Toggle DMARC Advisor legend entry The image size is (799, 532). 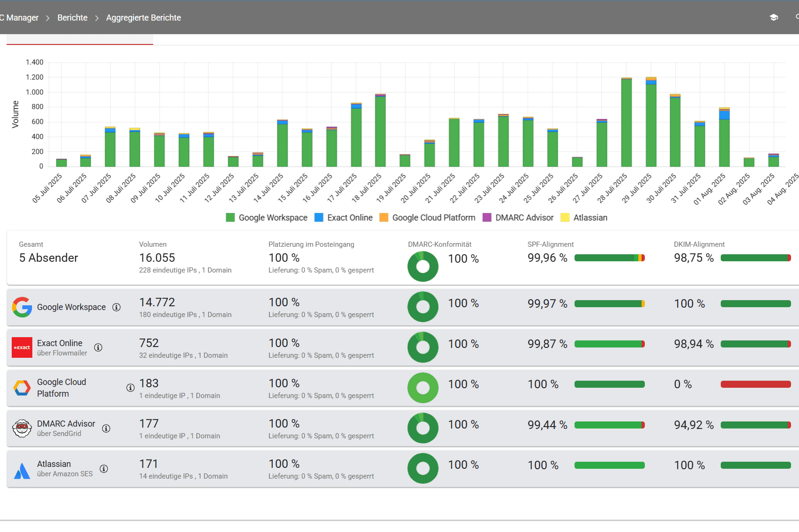click(518, 218)
